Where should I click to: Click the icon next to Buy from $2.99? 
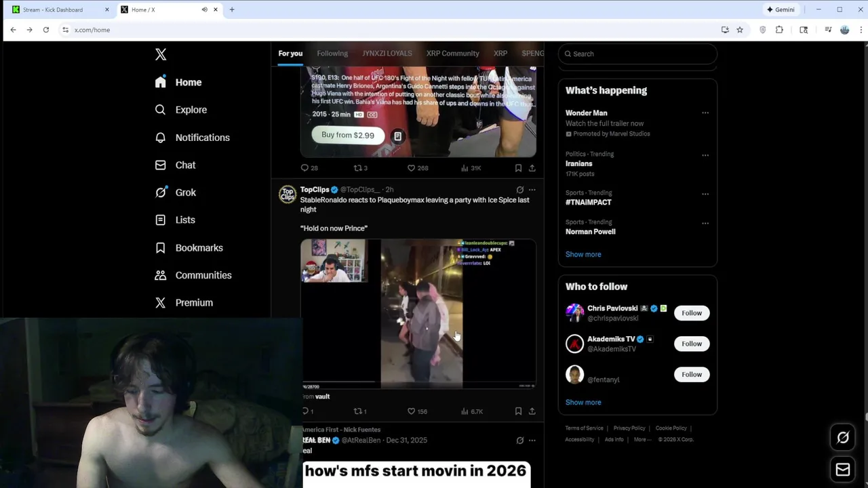click(397, 136)
